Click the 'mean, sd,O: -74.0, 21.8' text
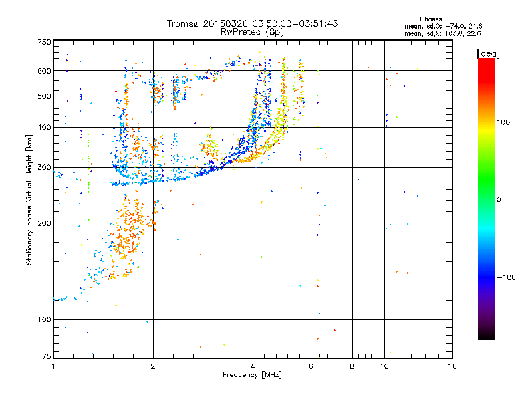This screenshot has height=399, width=532. tap(443, 26)
